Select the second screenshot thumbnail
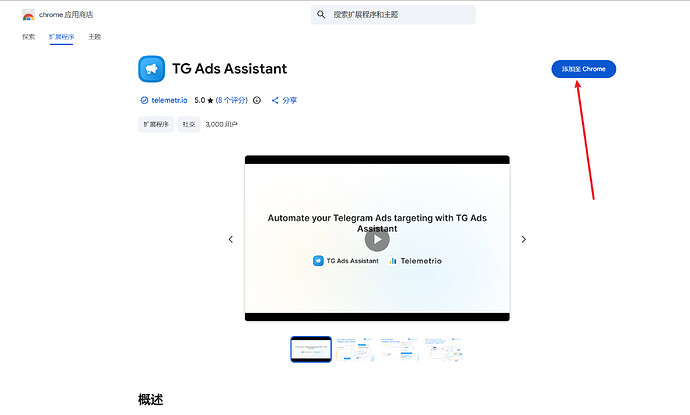This screenshot has width=690, height=415. (x=355, y=349)
